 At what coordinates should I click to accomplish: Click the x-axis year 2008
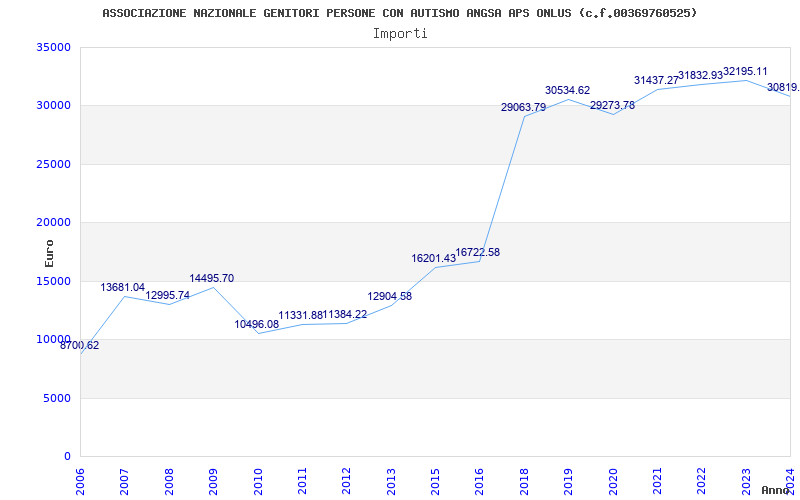point(169,481)
